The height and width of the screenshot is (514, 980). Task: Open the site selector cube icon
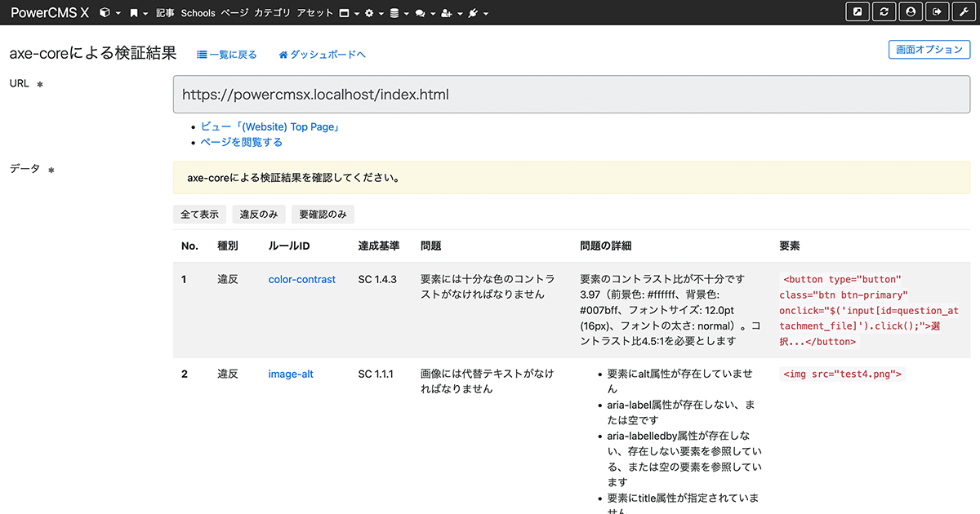[104, 12]
